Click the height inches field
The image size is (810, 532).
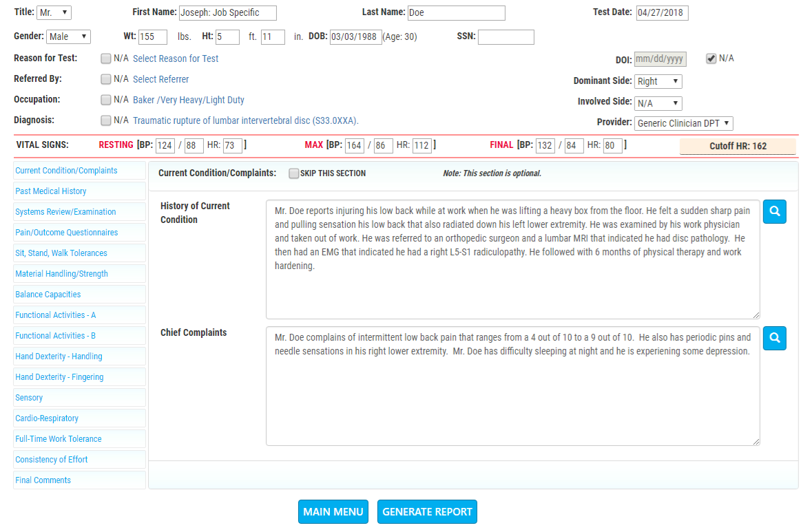(x=273, y=37)
